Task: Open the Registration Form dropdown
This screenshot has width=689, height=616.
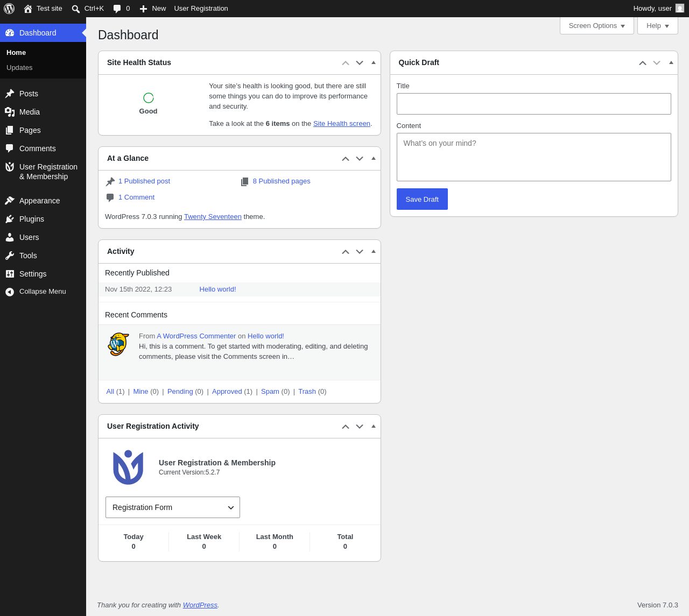Action: click(173, 507)
